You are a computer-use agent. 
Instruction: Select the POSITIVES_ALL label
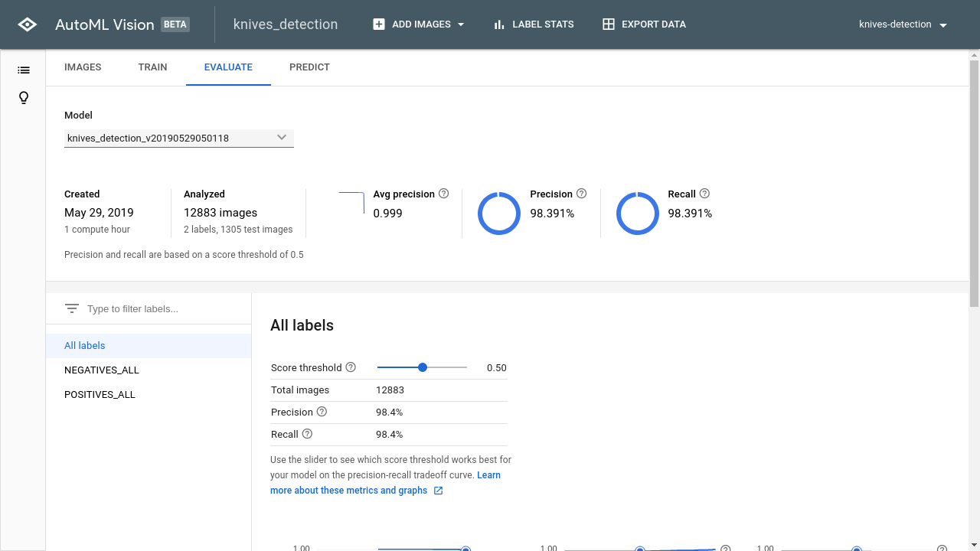click(100, 395)
